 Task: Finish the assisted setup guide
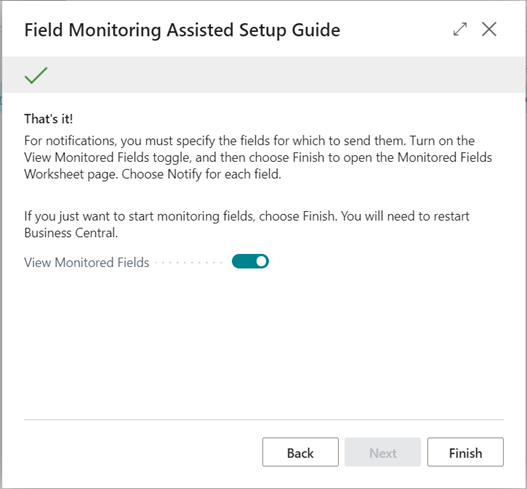click(x=465, y=452)
